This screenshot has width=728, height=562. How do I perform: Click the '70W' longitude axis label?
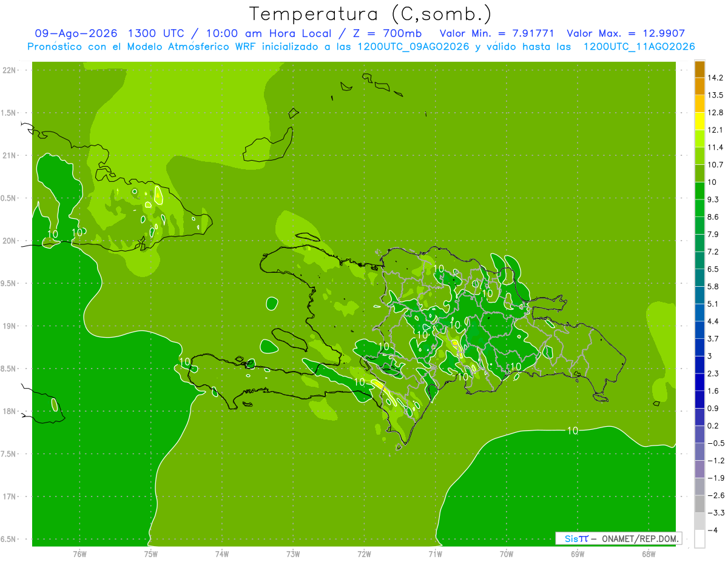pyautogui.click(x=506, y=554)
